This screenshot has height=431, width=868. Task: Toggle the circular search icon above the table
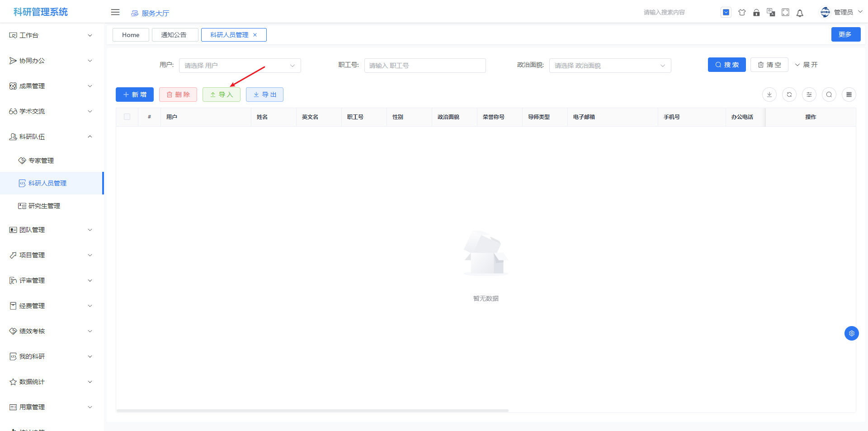[829, 95]
